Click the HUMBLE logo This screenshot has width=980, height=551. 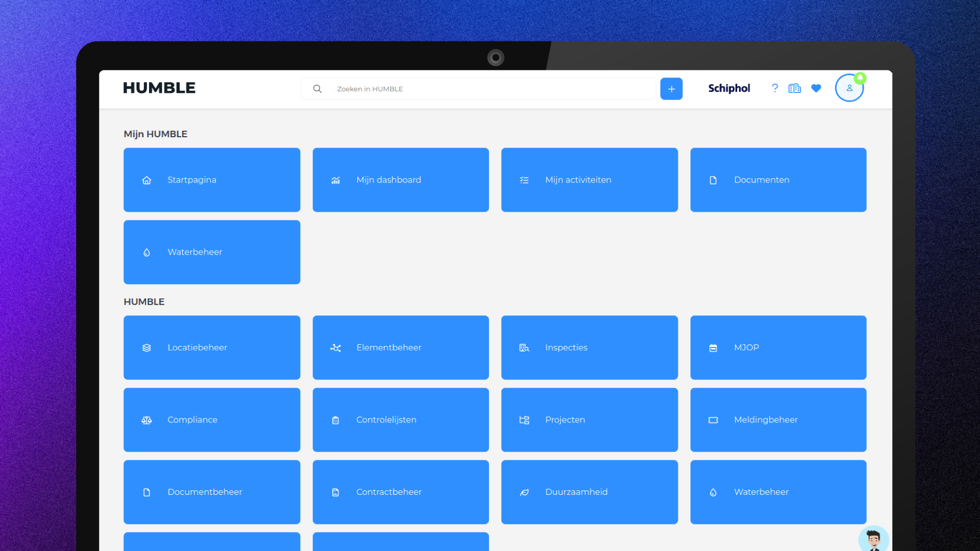[159, 88]
